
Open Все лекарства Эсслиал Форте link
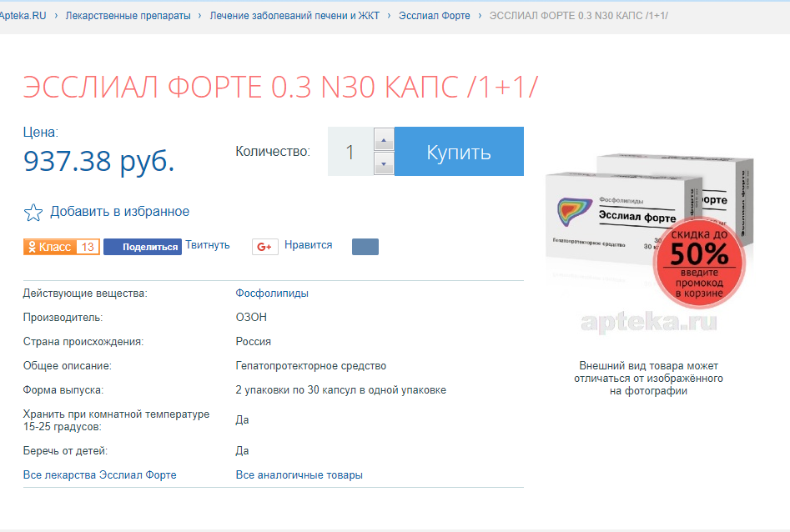(99, 475)
